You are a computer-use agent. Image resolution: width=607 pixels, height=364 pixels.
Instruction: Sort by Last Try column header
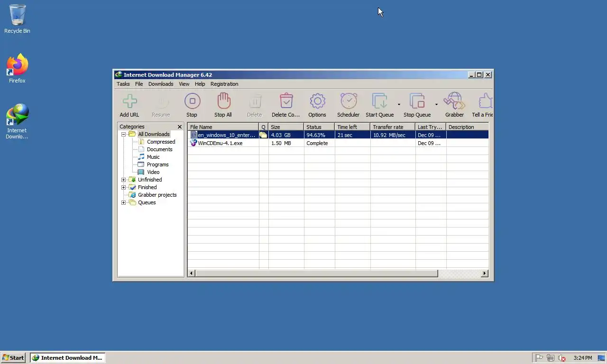[x=431, y=127]
